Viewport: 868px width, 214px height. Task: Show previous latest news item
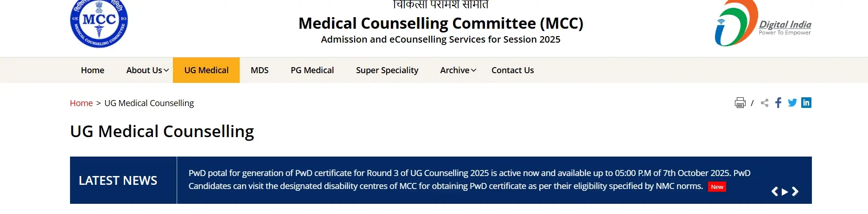(774, 192)
